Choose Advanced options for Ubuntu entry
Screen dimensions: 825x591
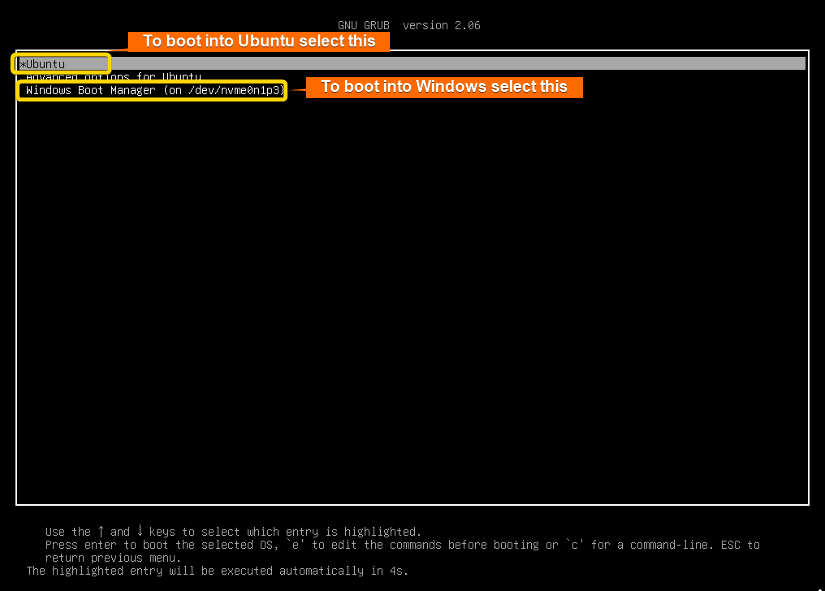[x=114, y=77]
